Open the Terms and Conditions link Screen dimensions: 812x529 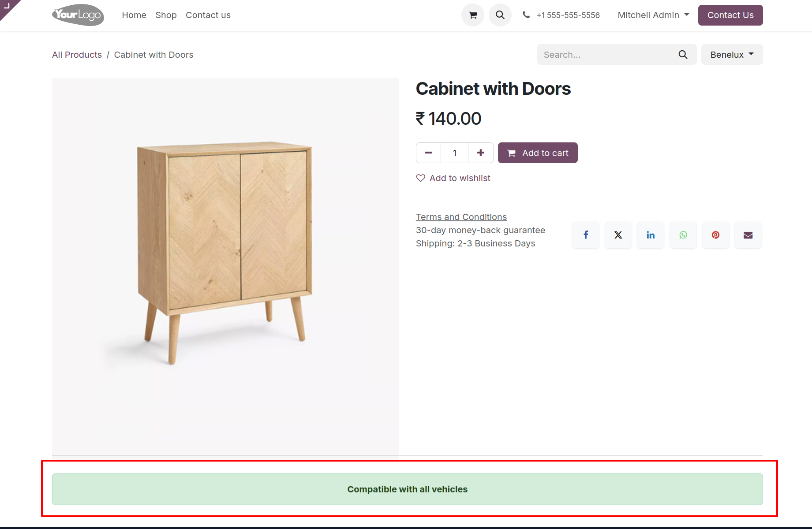coord(461,217)
